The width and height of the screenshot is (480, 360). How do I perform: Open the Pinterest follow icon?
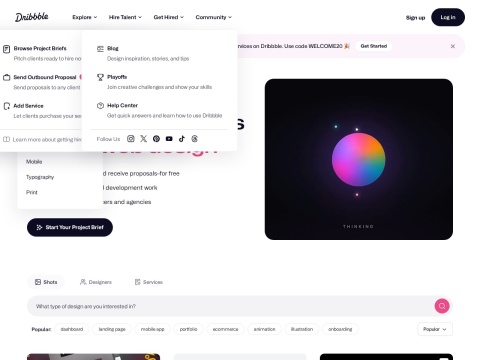(x=156, y=139)
